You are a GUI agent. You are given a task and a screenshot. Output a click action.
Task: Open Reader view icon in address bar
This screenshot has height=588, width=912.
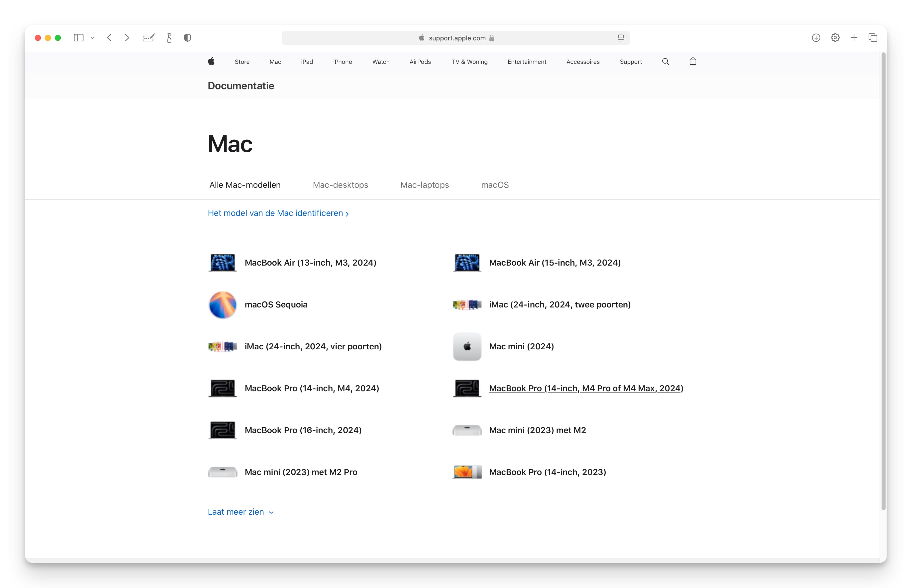tap(621, 38)
